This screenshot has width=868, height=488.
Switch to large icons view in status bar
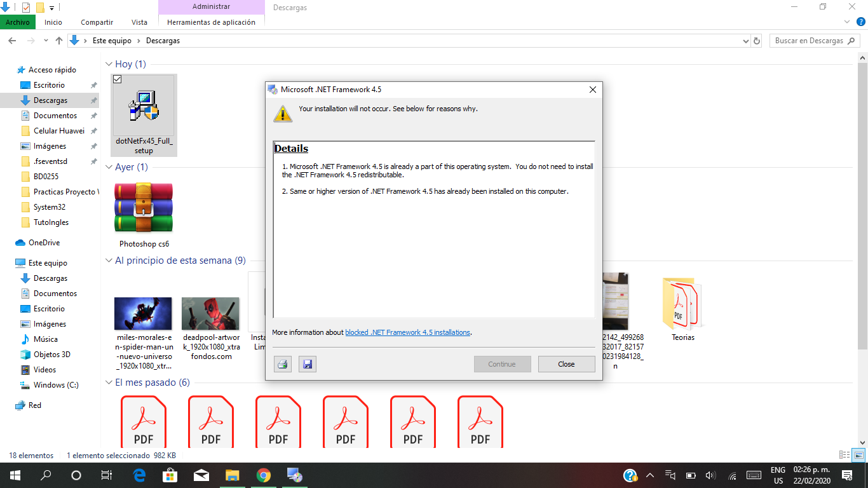pos(858,455)
